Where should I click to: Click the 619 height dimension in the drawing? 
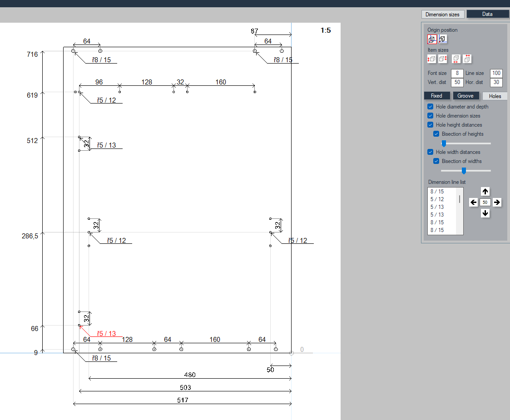click(x=32, y=95)
